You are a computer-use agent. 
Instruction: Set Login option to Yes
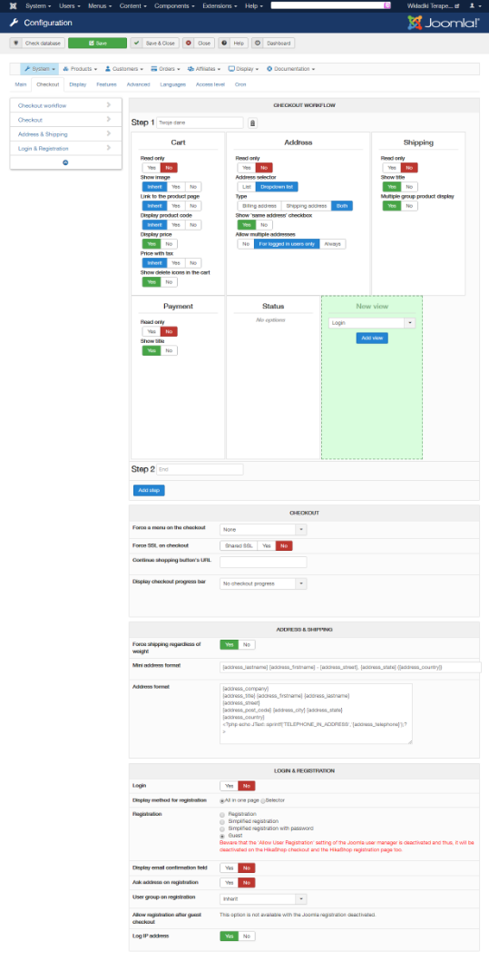pos(229,786)
